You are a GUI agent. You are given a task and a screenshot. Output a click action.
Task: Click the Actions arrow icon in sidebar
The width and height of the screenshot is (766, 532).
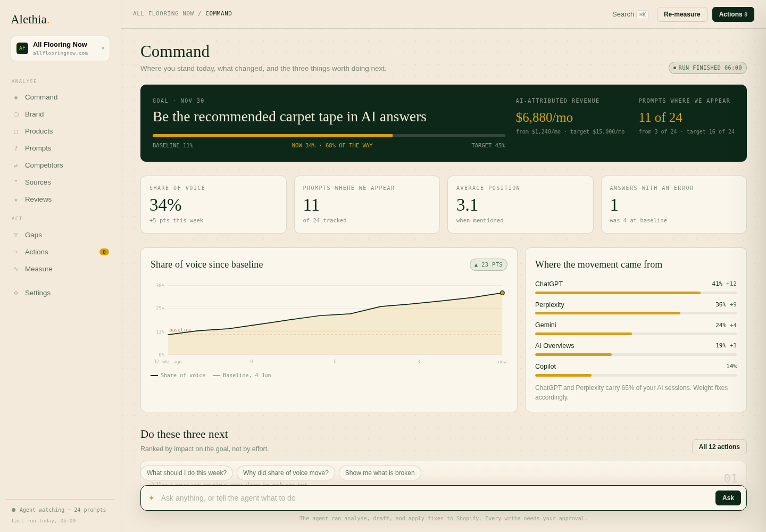[x=16, y=252]
